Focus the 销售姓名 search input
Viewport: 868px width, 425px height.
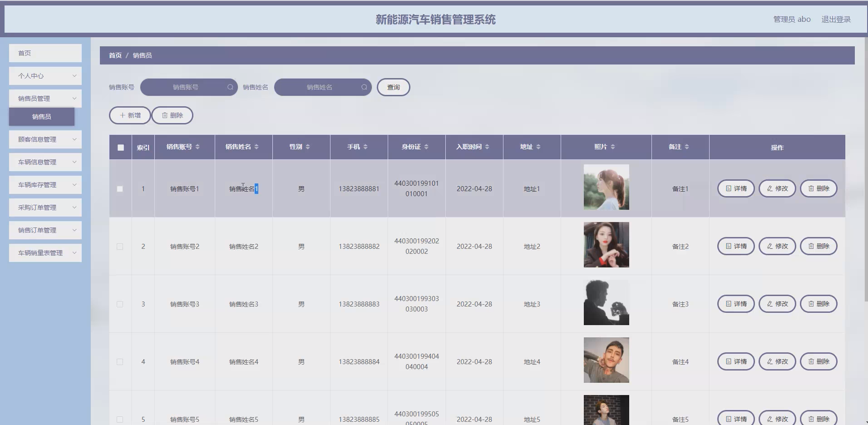click(x=323, y=87)
